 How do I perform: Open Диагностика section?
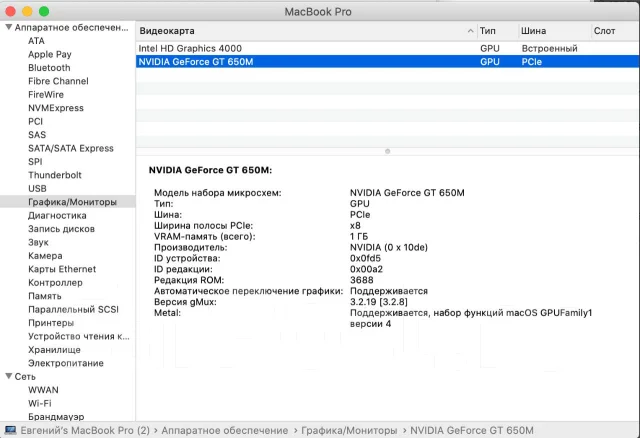(57, 216)
